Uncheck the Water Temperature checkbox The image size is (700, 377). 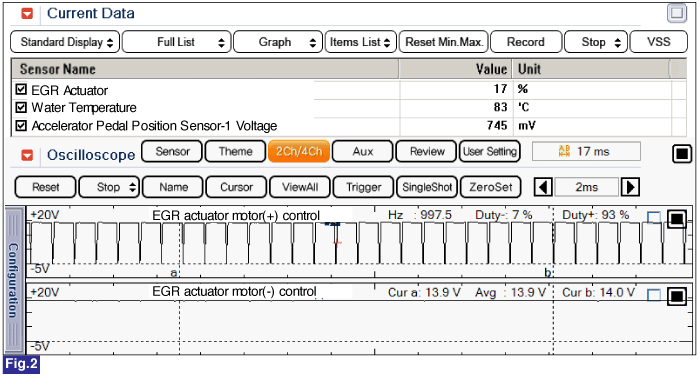coord(21,107)
